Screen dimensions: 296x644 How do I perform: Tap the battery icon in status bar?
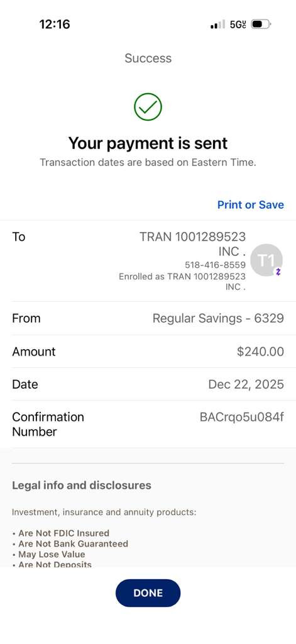click(x=261, y=25)
